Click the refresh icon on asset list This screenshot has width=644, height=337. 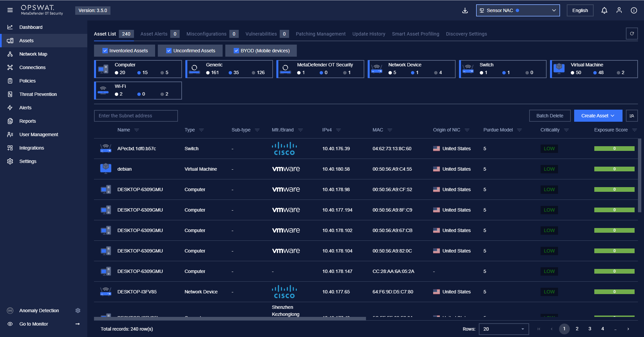pos(632,34)
